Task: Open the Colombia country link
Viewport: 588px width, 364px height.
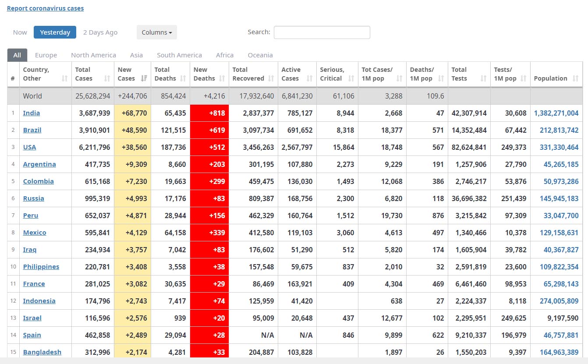Action: (39, 181)
